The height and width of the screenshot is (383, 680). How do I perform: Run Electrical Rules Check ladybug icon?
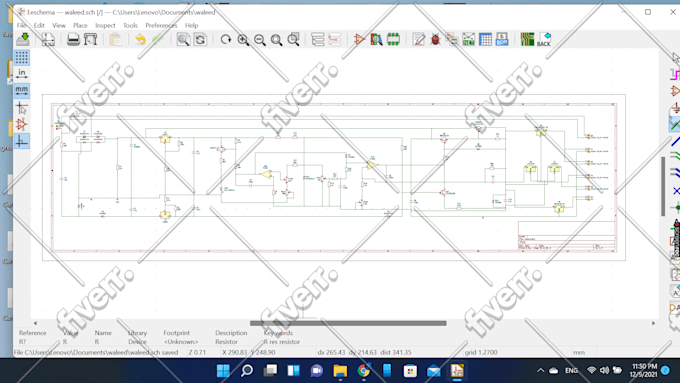coord(435,39)
